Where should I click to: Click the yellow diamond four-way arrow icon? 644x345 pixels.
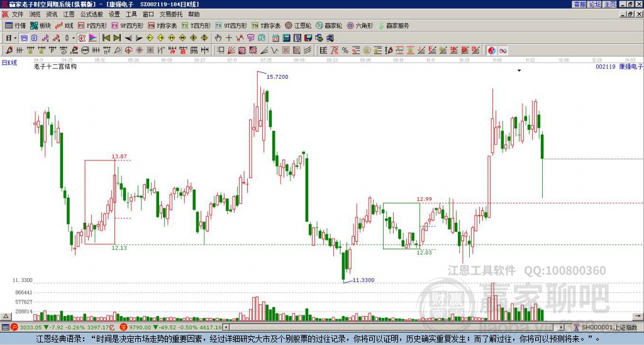[x=204, y=38]
